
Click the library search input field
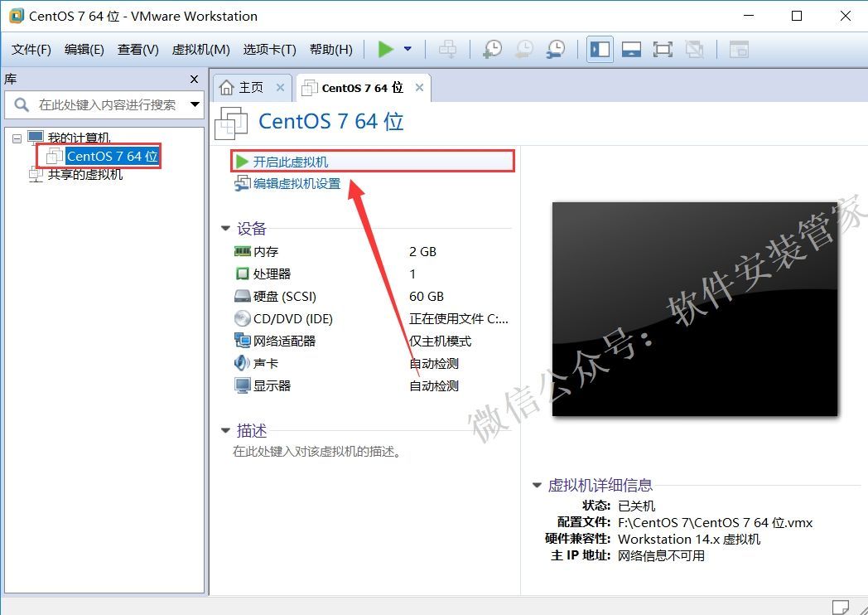click(106, 105)
